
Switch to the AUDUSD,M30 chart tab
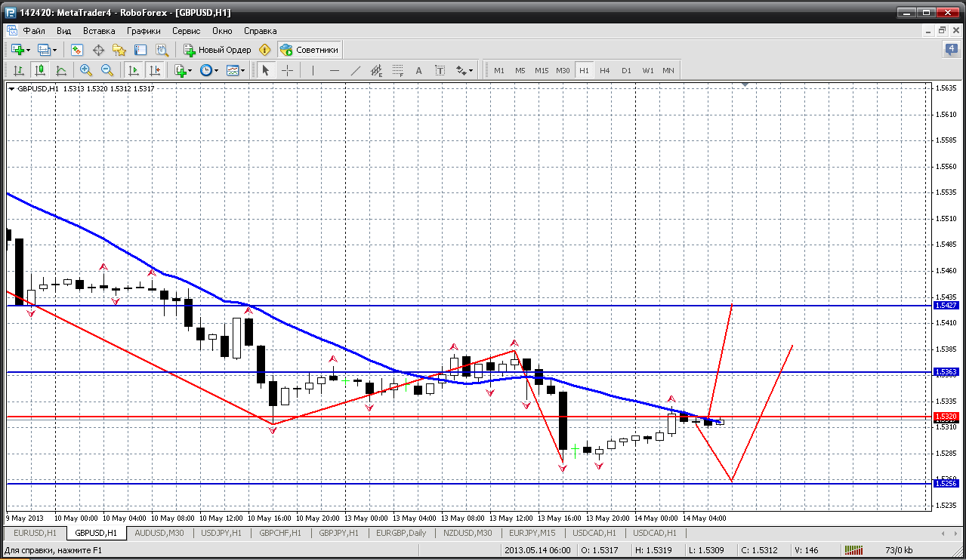click(159, 533)
